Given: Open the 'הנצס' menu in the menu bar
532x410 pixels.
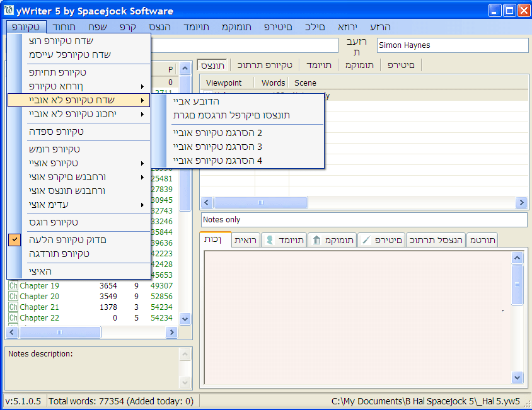Looking at the screenshot, I should (160, 27).
